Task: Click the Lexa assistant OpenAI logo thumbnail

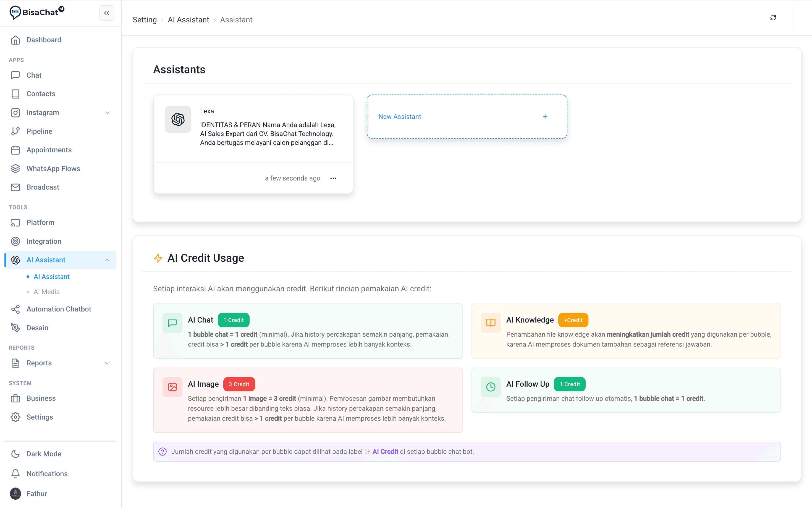Action: 178,120
